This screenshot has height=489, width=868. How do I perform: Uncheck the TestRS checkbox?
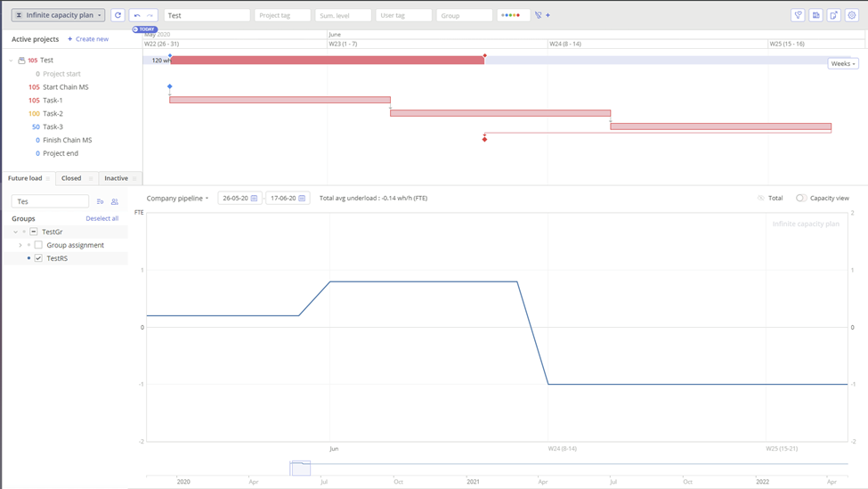(38, 258)
